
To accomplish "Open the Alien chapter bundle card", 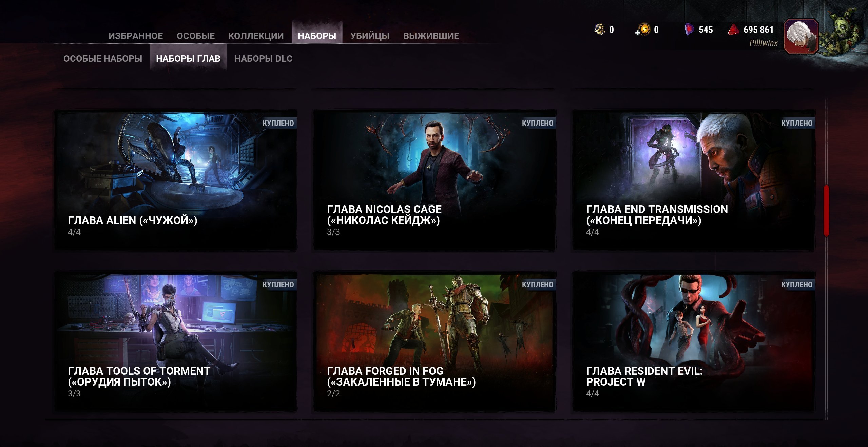I will coord(176,180).
